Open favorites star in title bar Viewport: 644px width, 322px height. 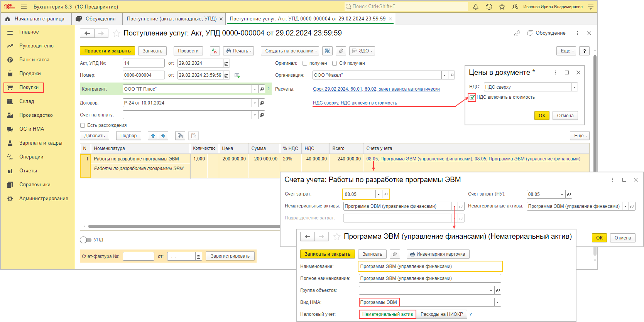coord(502,7)
